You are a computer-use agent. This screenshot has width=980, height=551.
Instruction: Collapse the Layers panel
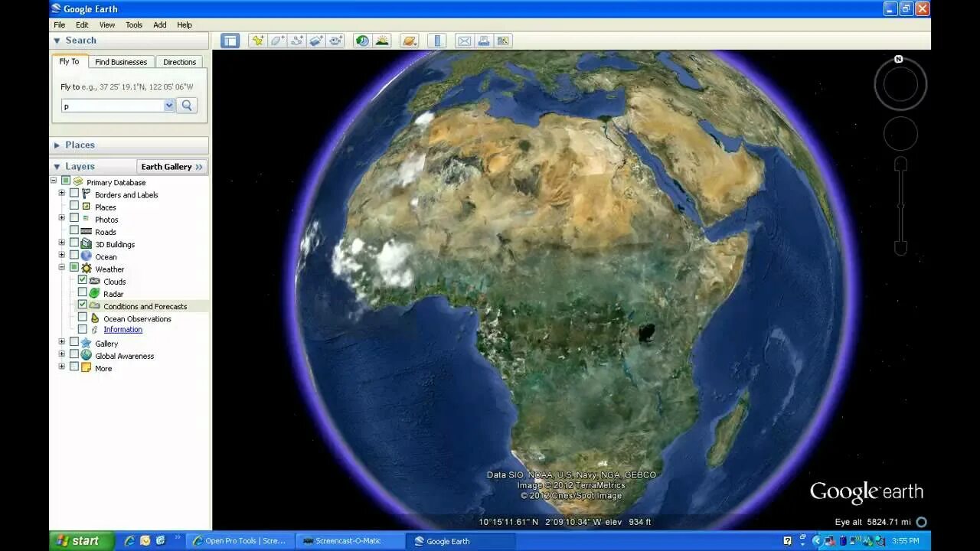[57, 166]
